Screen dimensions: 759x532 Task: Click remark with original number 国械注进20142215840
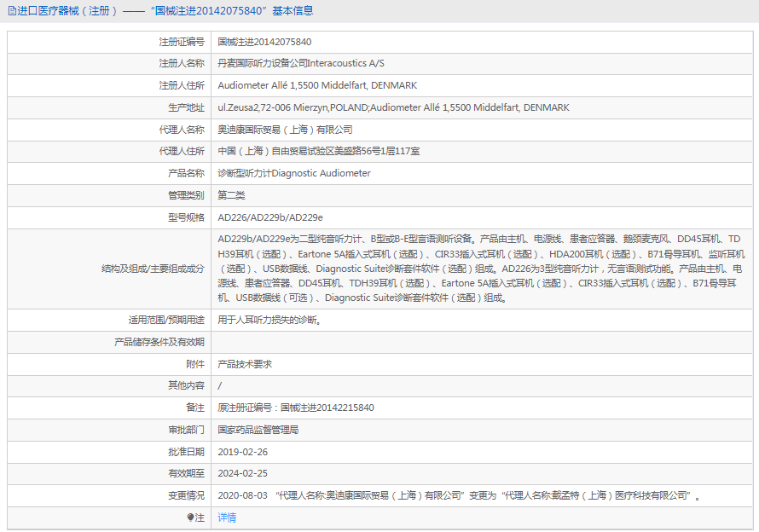(x=296, y=408)
